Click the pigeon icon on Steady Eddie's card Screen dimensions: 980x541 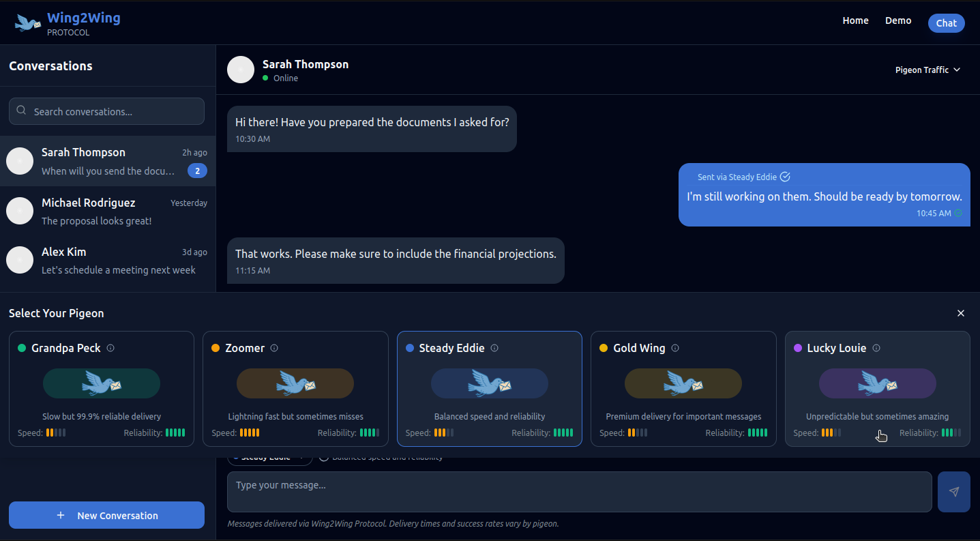pyautogui.click(x=489, y=383)
